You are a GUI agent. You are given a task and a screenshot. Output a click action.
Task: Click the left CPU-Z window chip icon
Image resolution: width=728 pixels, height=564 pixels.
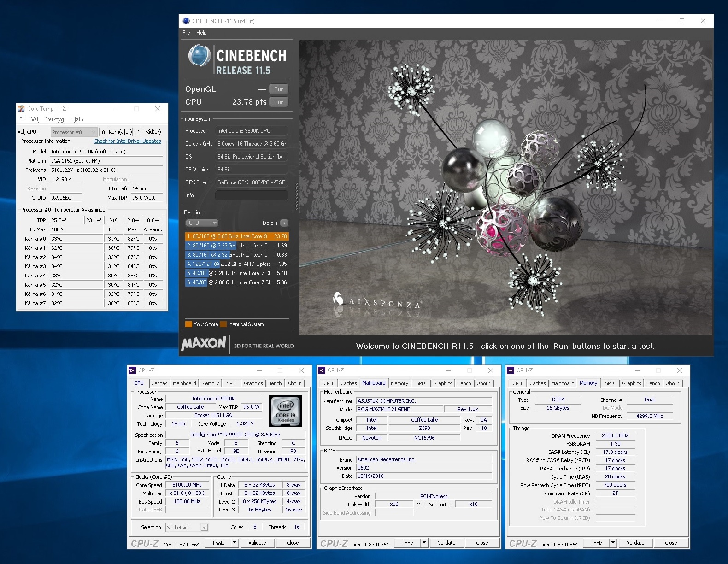tap(133, 370)
